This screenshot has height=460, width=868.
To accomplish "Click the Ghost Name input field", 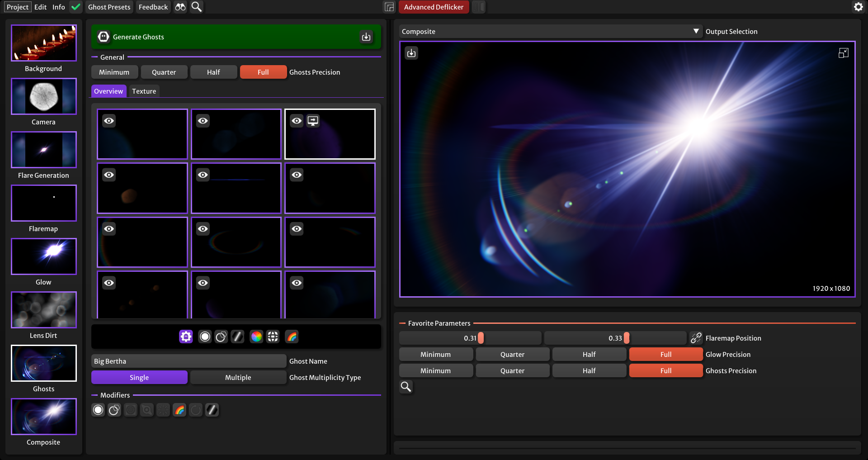I will pyautogui.click(x=189, y=361).
